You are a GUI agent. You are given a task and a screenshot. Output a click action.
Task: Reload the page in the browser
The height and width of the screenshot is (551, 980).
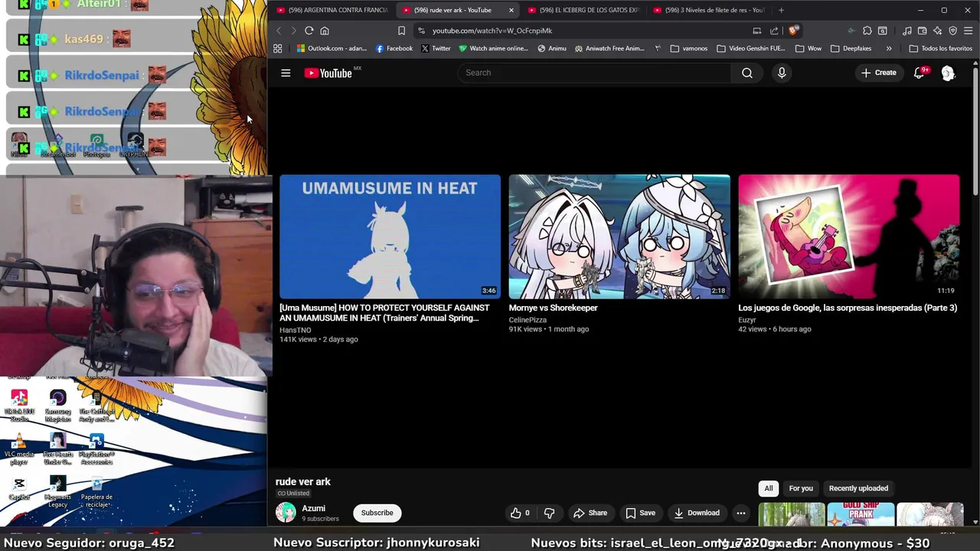(x=309, y=31)
